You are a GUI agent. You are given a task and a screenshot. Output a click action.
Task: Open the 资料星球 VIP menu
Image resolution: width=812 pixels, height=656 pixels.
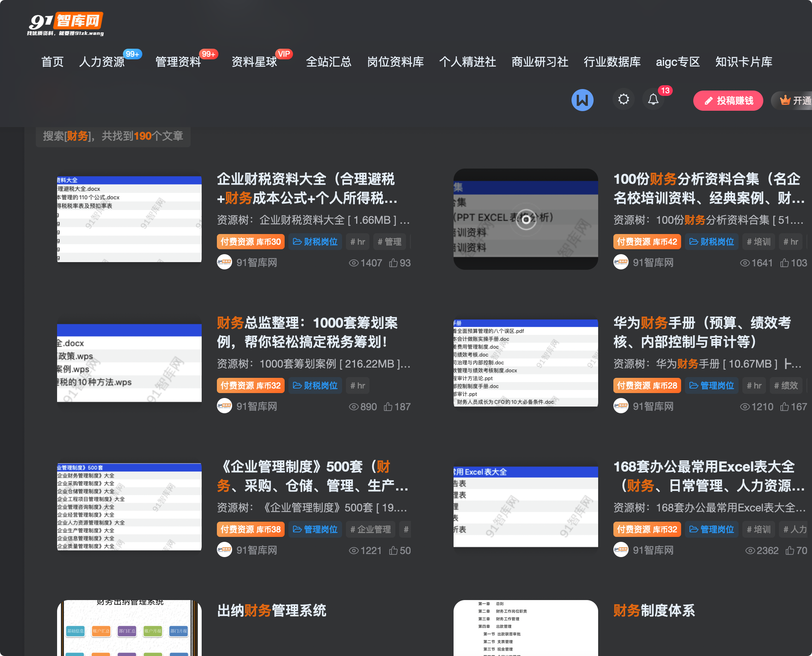point(254,62)
